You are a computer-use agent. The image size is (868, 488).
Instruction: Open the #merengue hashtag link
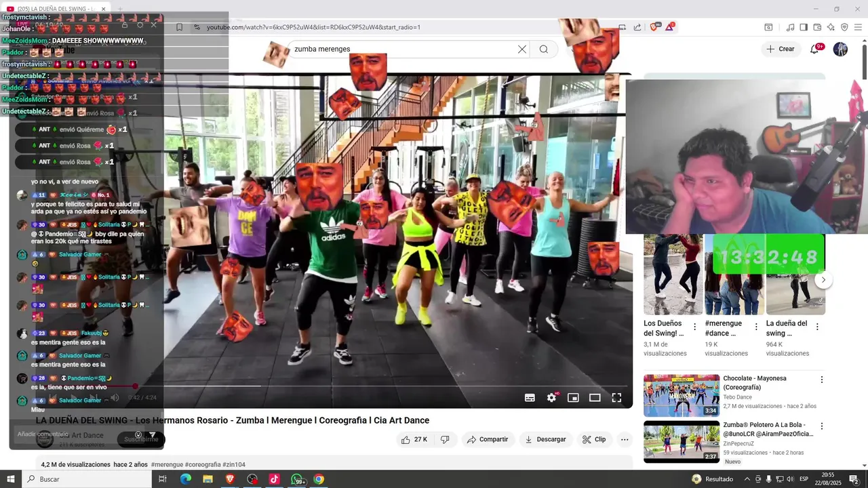pyautogui.click(x=167, y=465)
